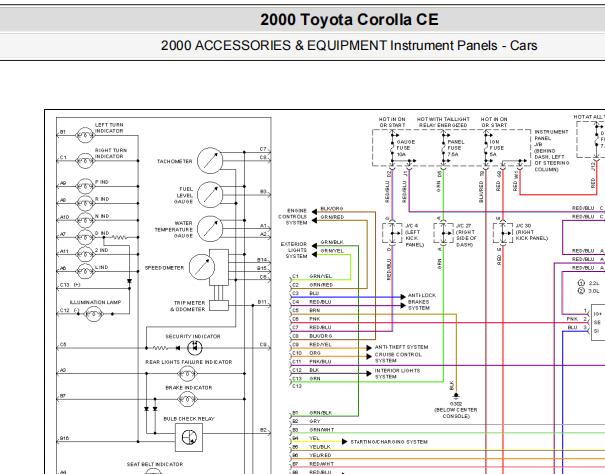Image resolution: width=605 pixels, height=474 pixels.
Task: Select the BULB CHECK RELAY label
Action: pos(189,419)
